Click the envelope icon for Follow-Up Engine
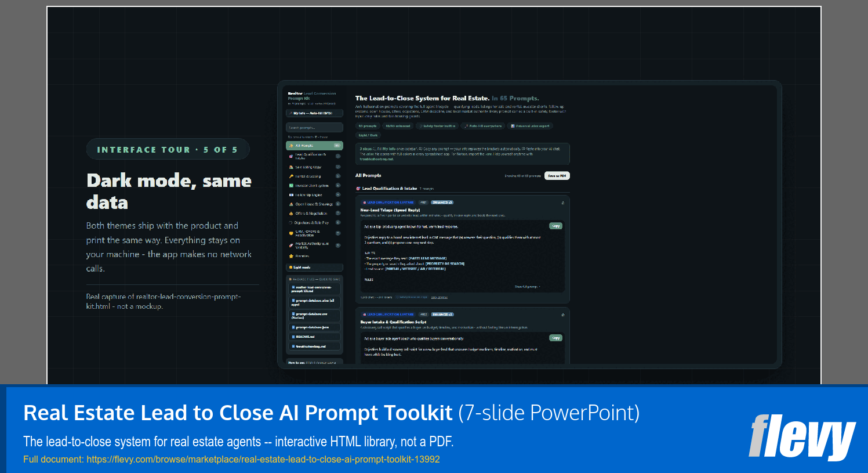Image resolution: width=868 pixels, height=473 pixels. (x=291, y=195)
